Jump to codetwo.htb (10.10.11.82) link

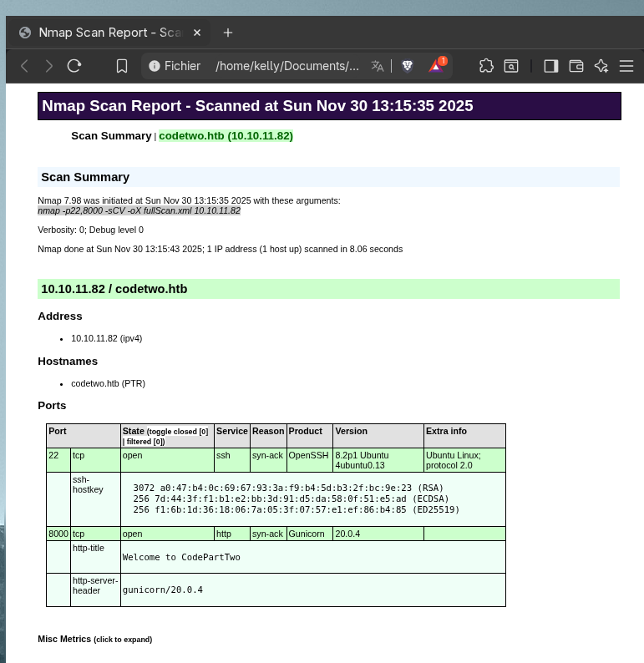(x=226, y=135)
